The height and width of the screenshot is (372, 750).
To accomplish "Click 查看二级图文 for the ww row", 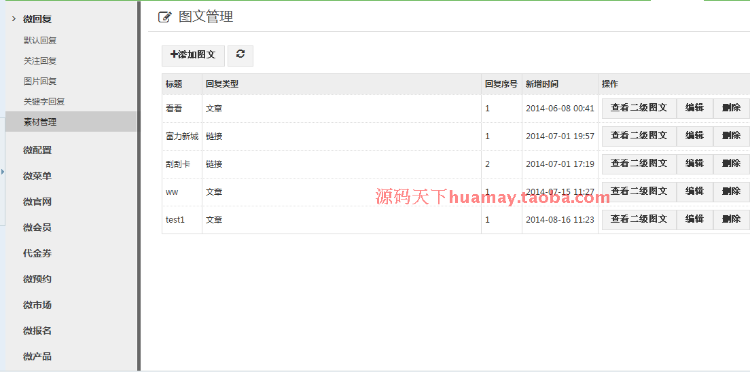I will (x=639, y=192).
